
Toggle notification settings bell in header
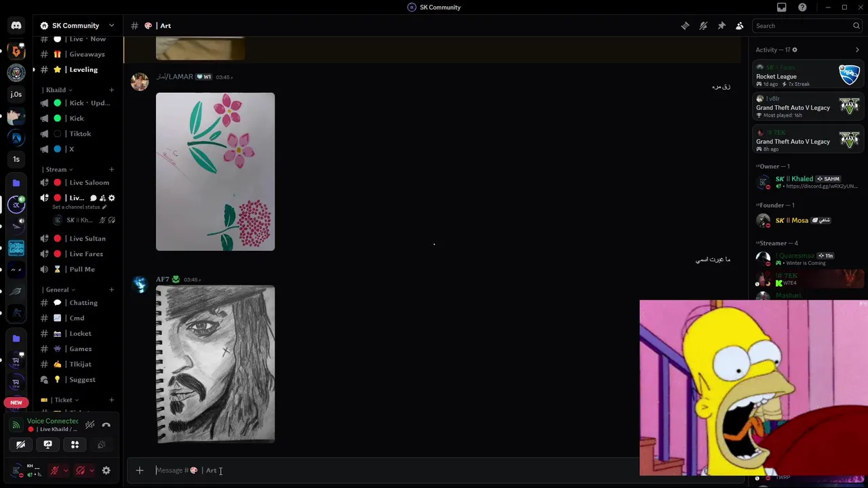[x=703, y=26]
